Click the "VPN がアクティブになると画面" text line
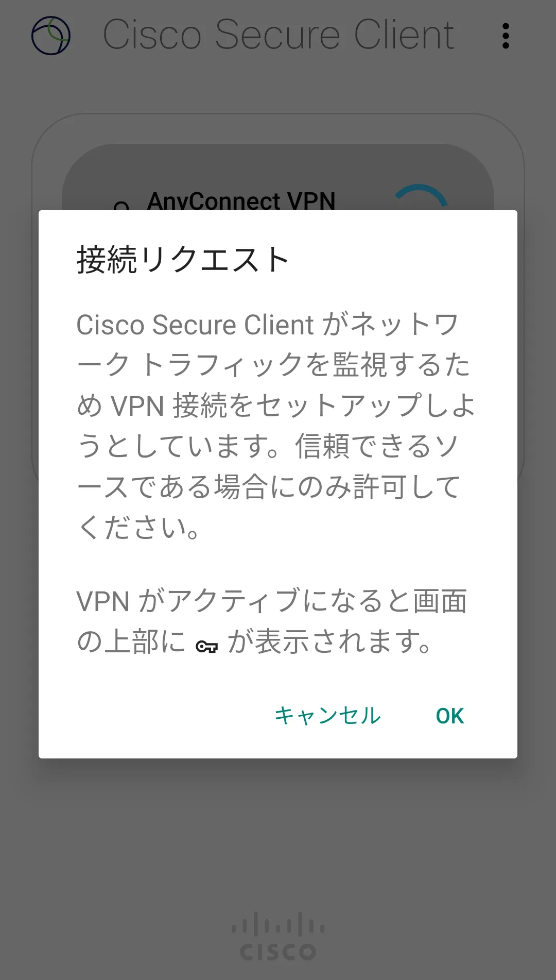This screenshot has height=980, width=556. click(271, 601)
